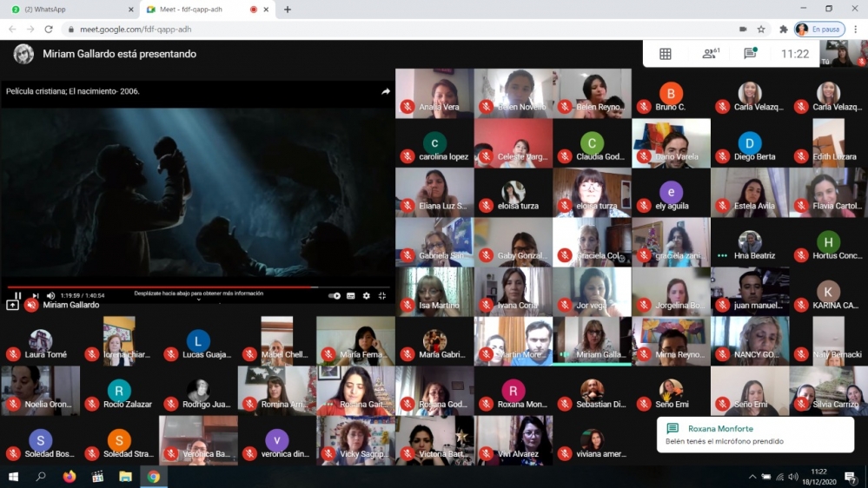Select Soledad Stra... avatar tile
The width and height of the screenshot is (868, 488).
click(119, 440)
